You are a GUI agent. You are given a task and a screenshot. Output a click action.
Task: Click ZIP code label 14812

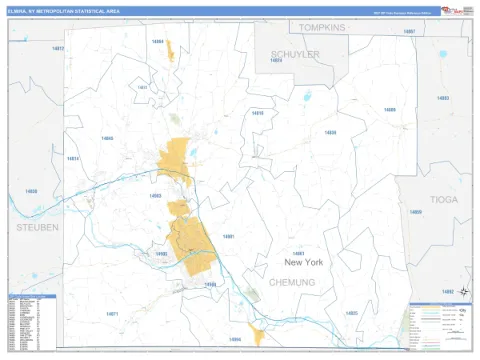click(58, 49)
